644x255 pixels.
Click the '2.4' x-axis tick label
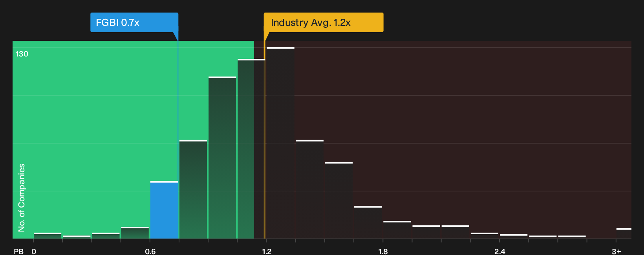499,251
